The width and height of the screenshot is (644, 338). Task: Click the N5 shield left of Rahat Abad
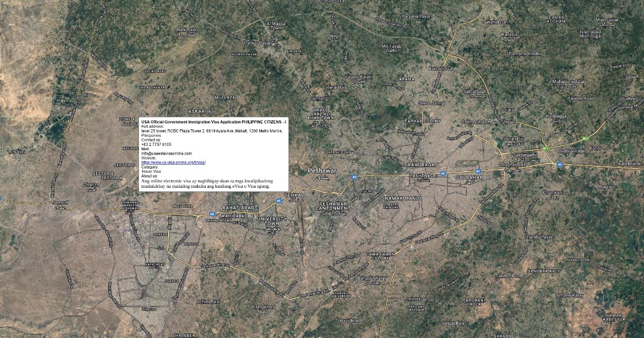[213, 214]
